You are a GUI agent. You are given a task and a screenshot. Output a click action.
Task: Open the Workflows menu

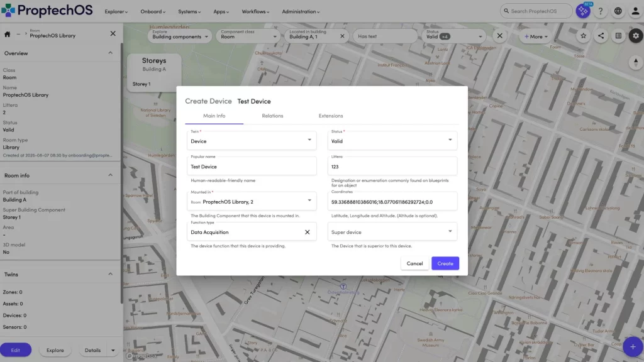click(257, 11)
